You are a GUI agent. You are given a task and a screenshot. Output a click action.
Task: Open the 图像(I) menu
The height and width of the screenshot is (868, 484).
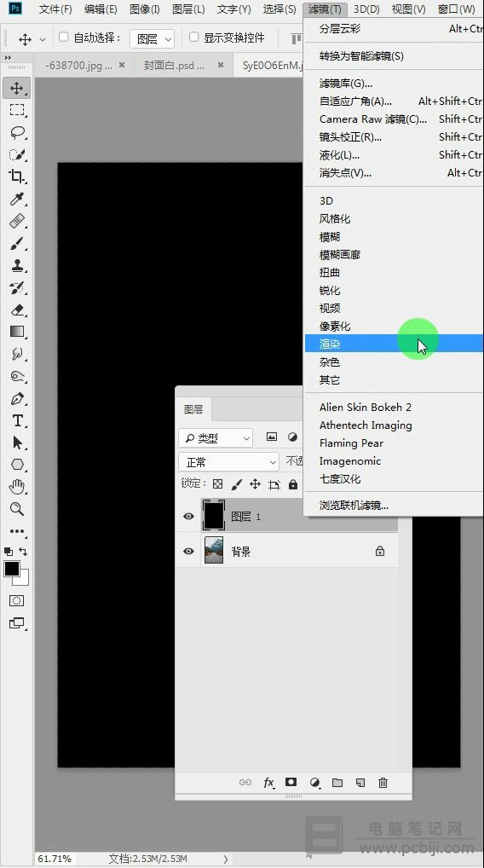point(144,9)
